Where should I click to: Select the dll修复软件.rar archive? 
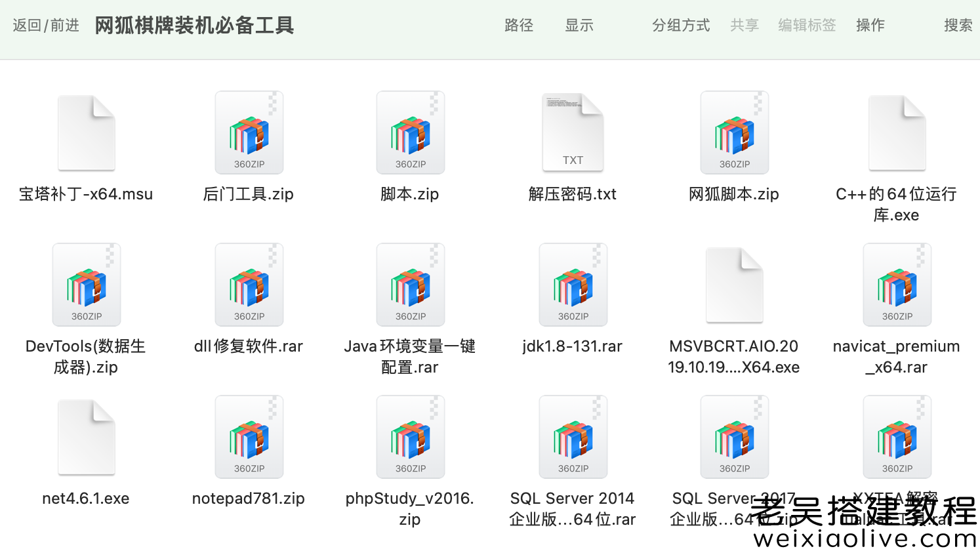(x=249, y=284)
